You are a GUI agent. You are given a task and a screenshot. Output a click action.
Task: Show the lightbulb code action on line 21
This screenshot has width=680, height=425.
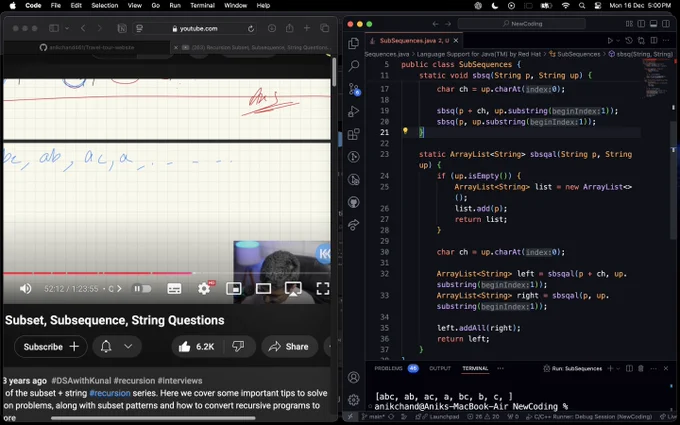[x=405, y=131]
